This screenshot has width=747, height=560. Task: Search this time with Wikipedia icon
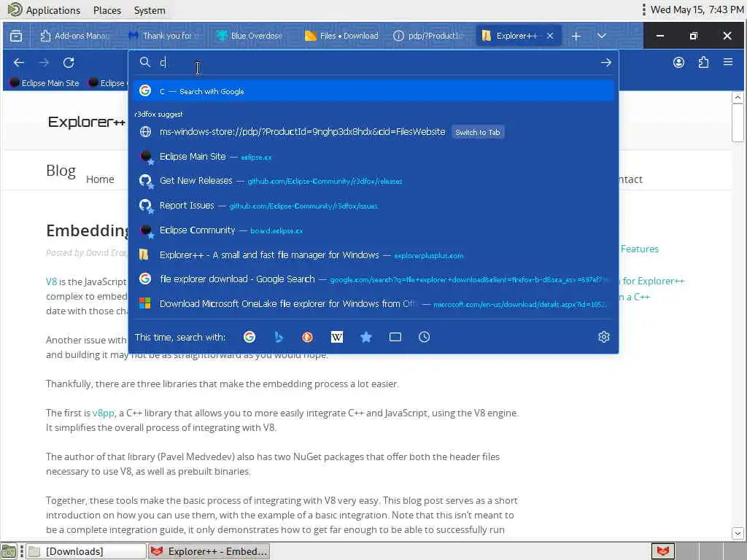(337, 337)
